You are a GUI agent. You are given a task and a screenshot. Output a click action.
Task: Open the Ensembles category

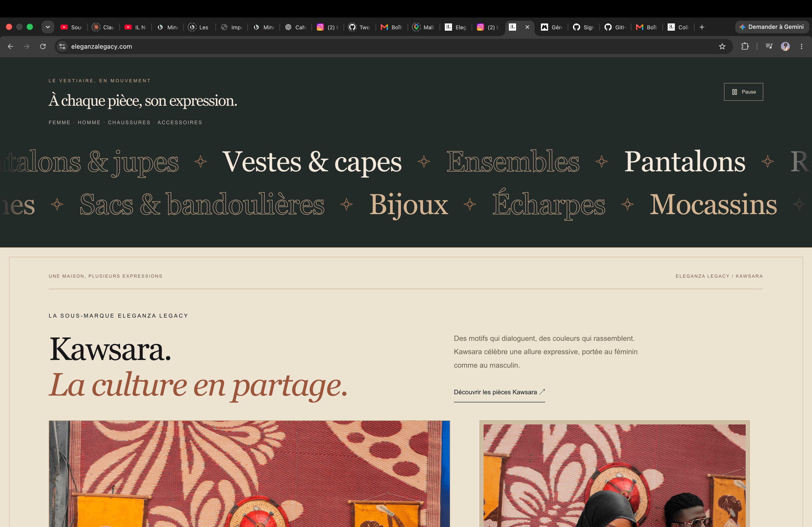[x=513, y=161]
